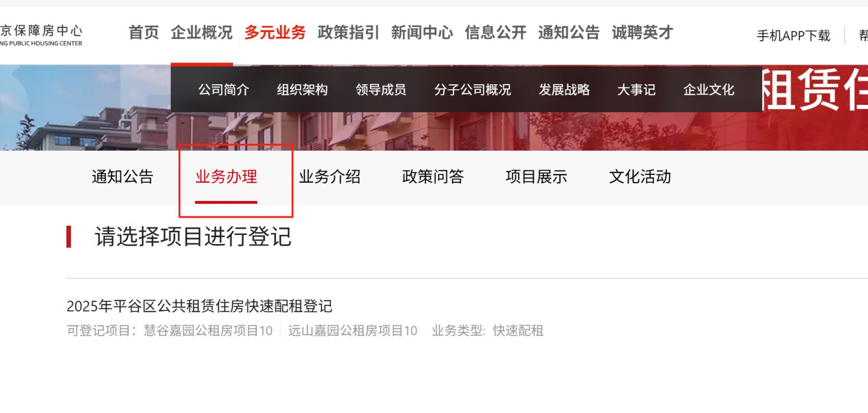Select 组织架构 in the submenu

302,90
